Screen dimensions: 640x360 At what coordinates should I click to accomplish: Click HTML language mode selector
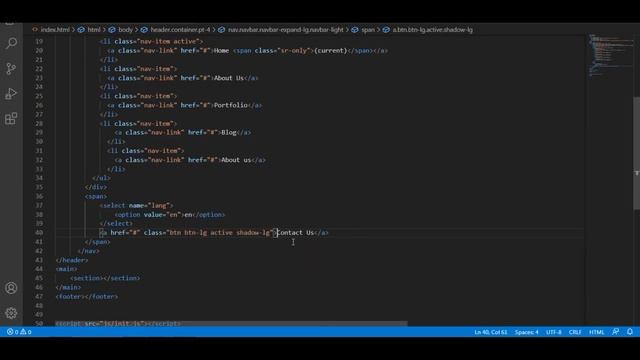tap(596, 332)
